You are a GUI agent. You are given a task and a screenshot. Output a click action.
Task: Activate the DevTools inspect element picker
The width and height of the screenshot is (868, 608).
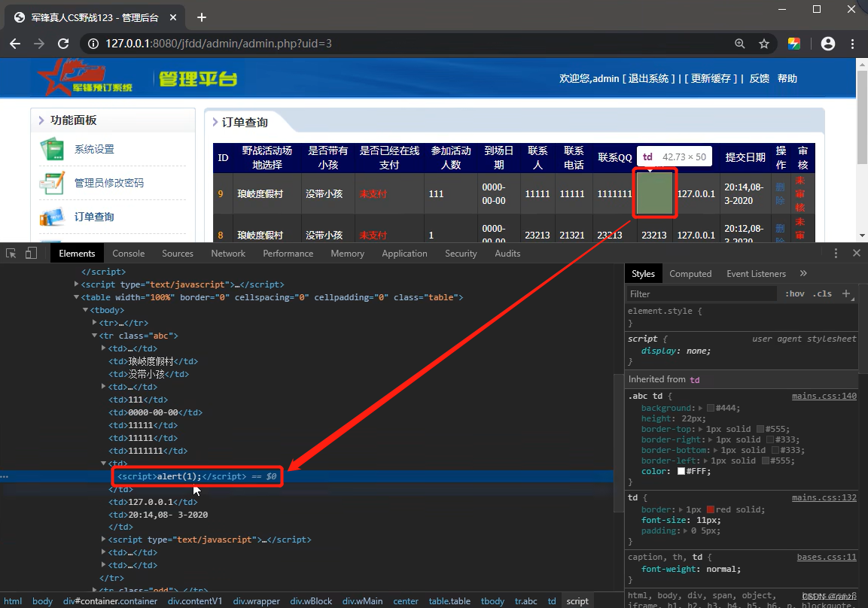point(11,254)
